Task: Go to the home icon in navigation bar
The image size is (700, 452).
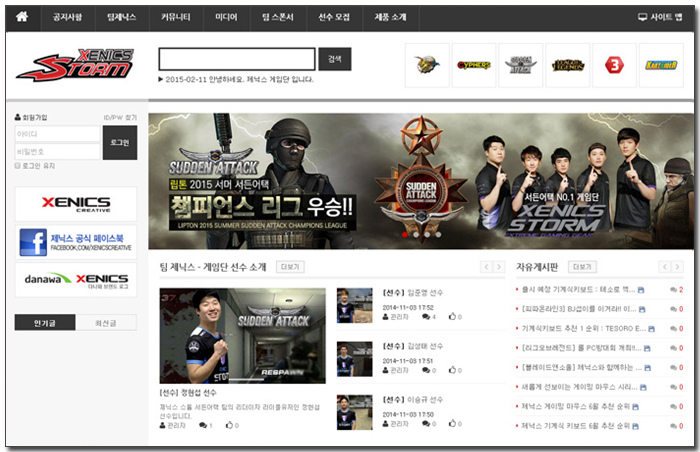Action: pyautogui.click(x=22, y=17)
